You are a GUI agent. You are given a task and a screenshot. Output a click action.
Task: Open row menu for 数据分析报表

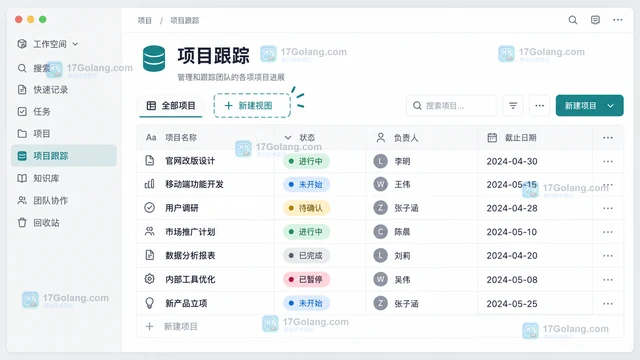coord(608,256)
